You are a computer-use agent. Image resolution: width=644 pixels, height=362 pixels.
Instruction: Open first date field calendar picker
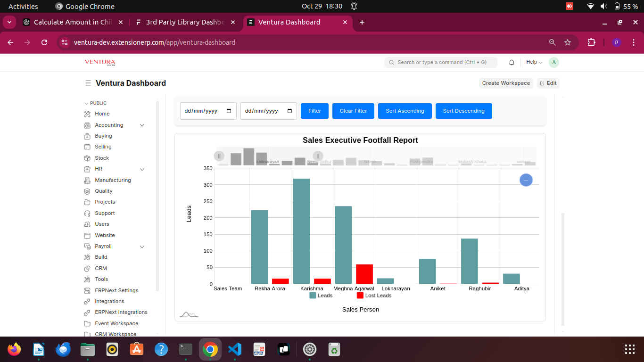point(229,111)
